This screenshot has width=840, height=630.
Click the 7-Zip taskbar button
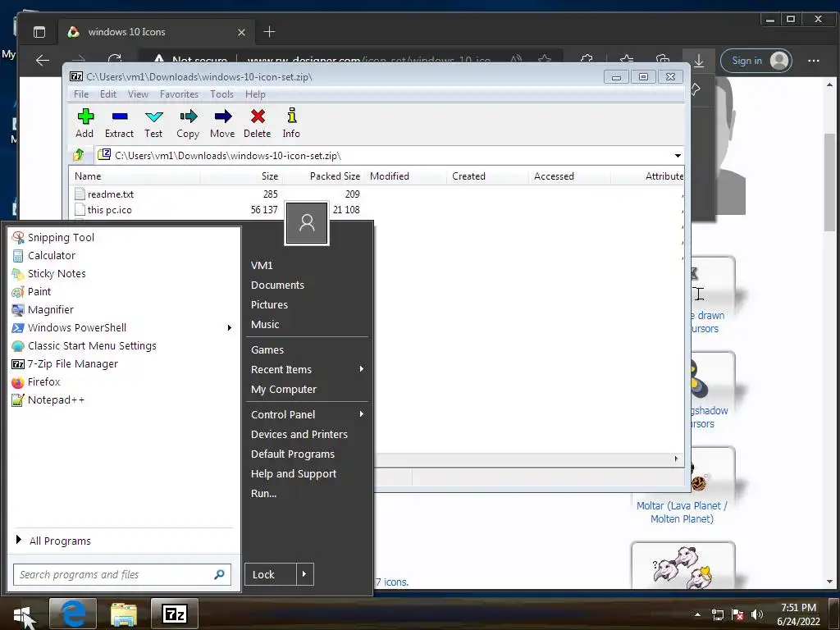[x=175, y=614]
